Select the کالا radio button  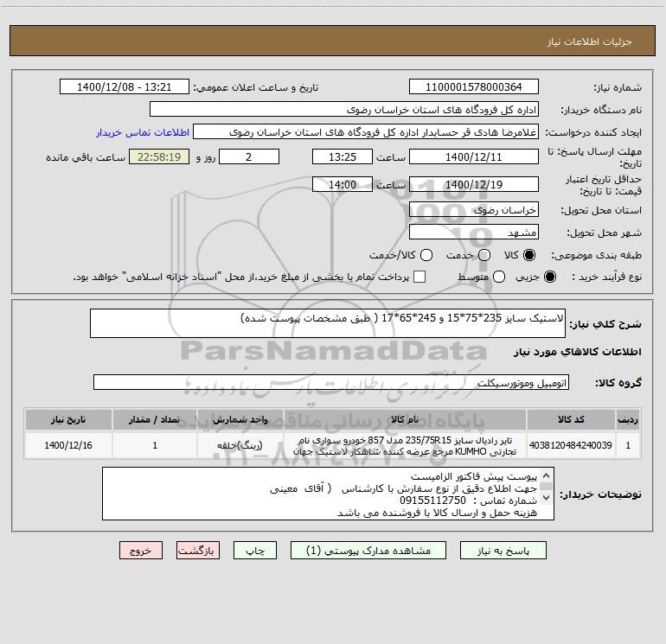(529, 255)
